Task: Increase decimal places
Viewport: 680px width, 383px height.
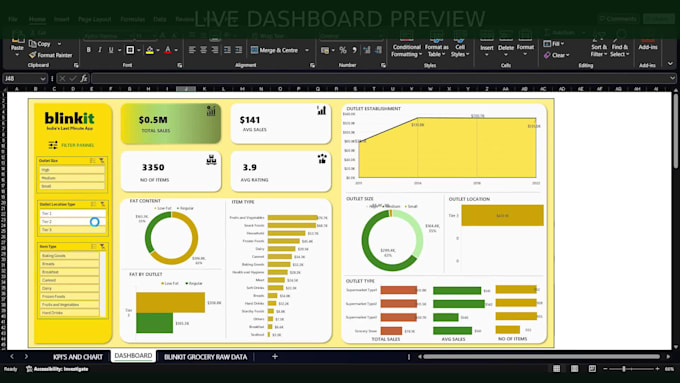Action: pos(367,50)
